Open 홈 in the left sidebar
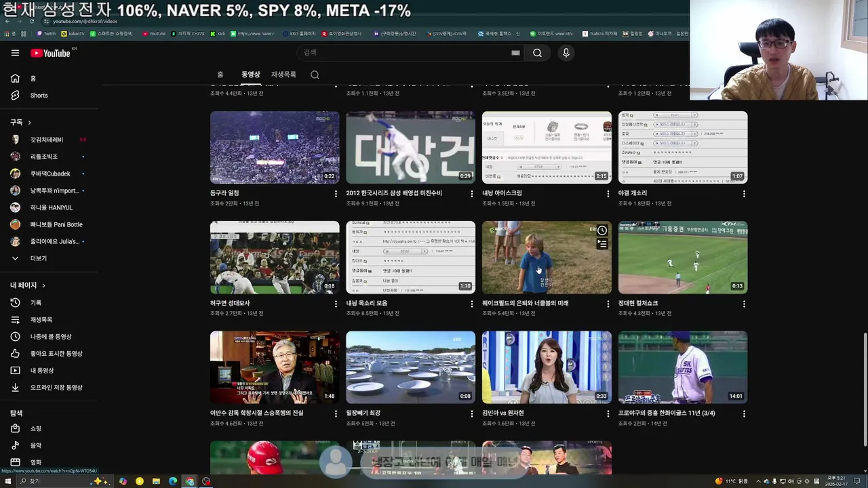Screen dimensions: 868x488 (x=49, y=79)
